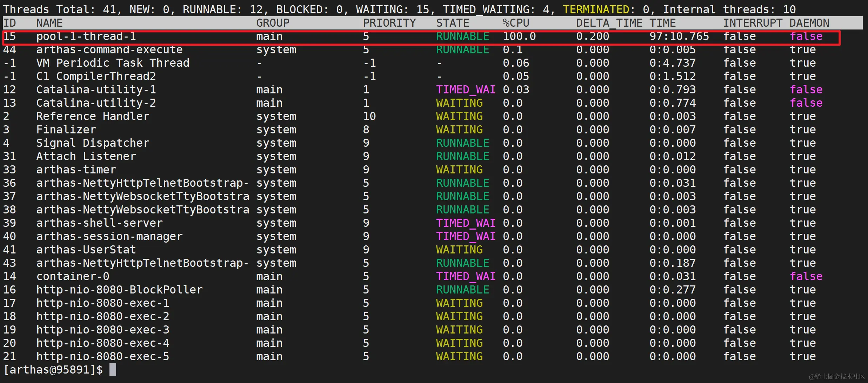Click the http-nio-8080-exec-5 thread name
This screenshot has height=383, width=868.
click(102, 357)
